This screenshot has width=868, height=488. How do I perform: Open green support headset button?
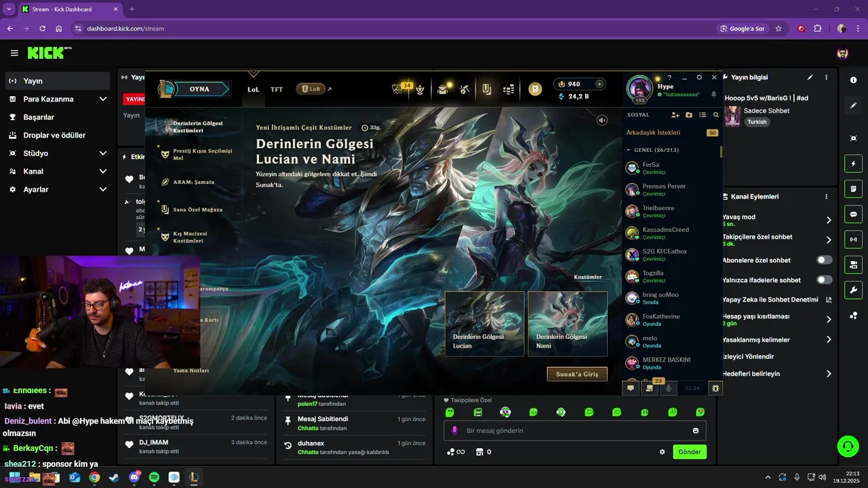(x=848, y=446)
